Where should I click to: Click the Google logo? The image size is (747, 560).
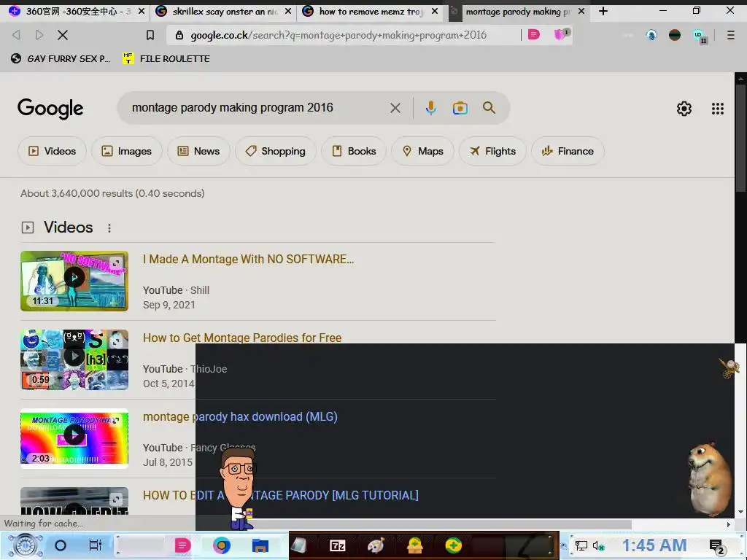click(50, 109)
